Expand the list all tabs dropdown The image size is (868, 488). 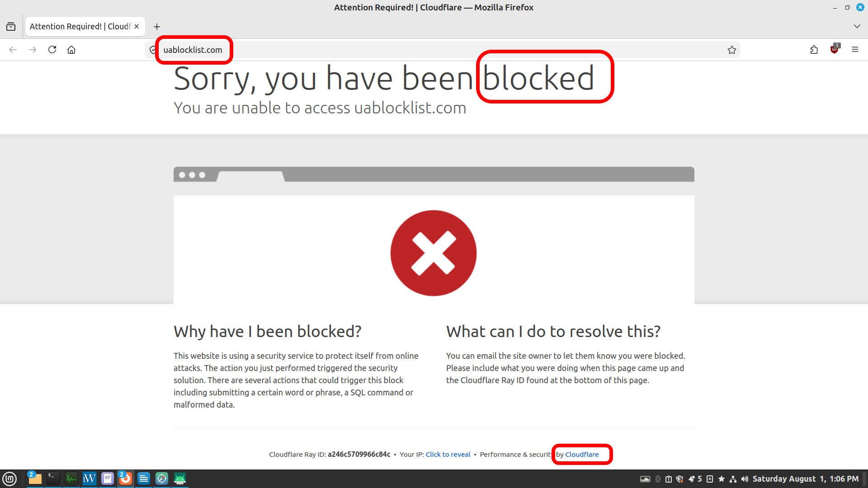point(857,27)
